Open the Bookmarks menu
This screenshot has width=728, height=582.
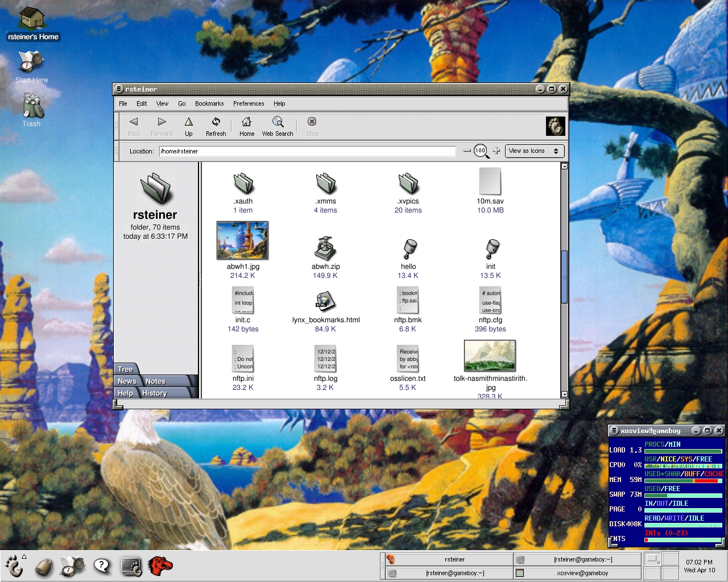tap(209, 103)
